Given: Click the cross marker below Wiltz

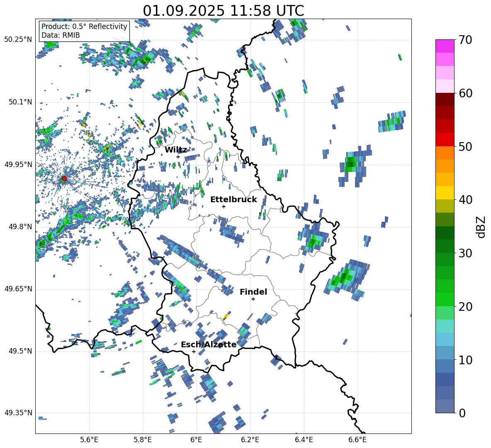Looking at the screenshot, I should pos(178,157).
